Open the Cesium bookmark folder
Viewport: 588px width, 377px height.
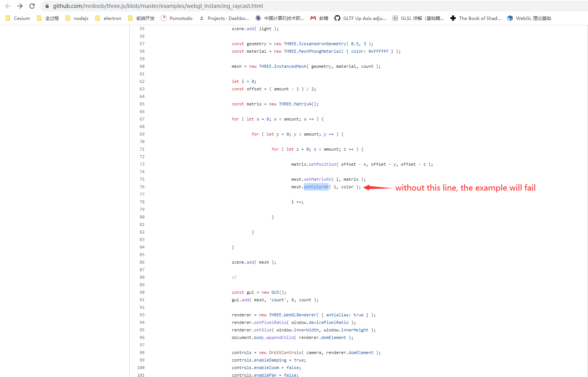point(17,18)
